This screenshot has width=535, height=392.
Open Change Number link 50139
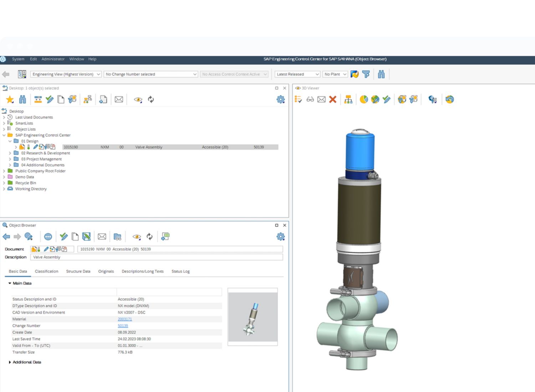[123, 326]
